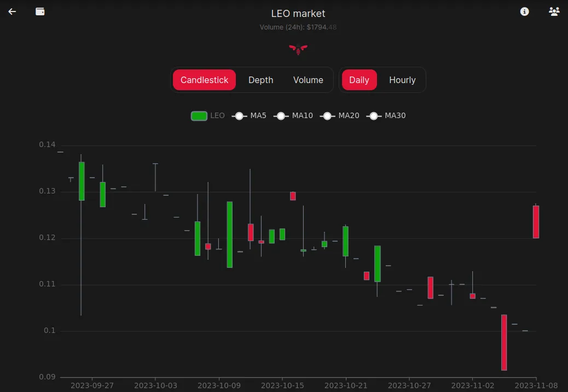
Task: Click the Volume (24h) $1794.48 text
Action: pyautogui.click(x=298, y=27)
